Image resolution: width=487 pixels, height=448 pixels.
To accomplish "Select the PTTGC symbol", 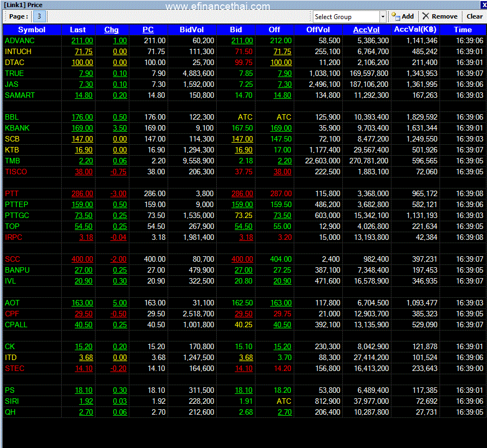I will 17,215.
